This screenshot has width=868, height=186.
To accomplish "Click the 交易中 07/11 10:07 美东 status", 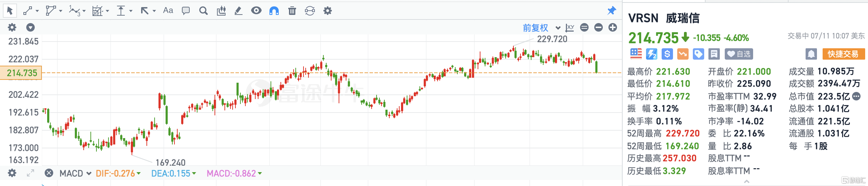I will tap(826, 36).
